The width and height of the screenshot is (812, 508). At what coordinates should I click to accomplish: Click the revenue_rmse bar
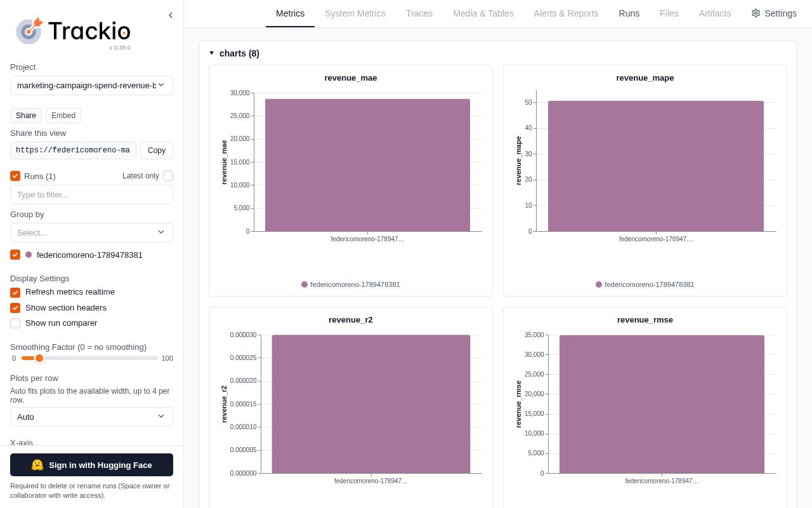[662, 404]
